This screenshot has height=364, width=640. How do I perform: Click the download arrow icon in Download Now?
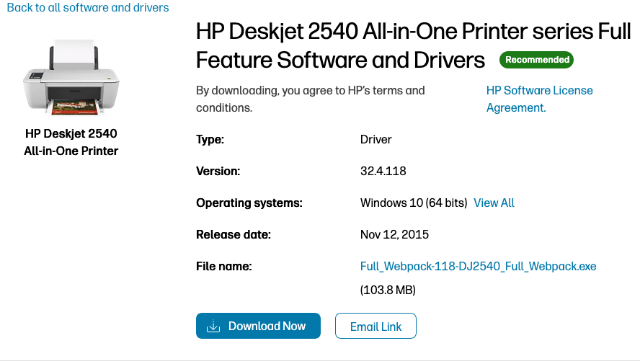[213, 327]
